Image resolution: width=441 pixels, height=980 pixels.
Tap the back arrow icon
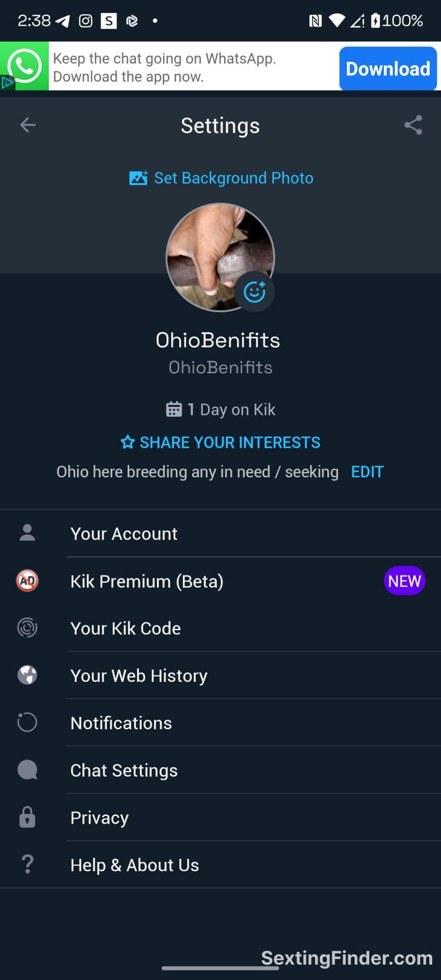(28, 125)
